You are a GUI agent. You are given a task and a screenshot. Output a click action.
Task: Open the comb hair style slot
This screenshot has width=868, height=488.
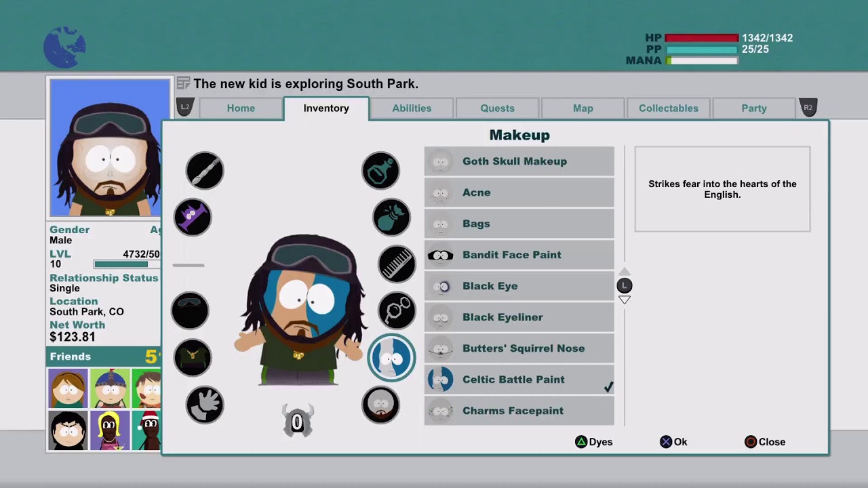coord(397,264)
